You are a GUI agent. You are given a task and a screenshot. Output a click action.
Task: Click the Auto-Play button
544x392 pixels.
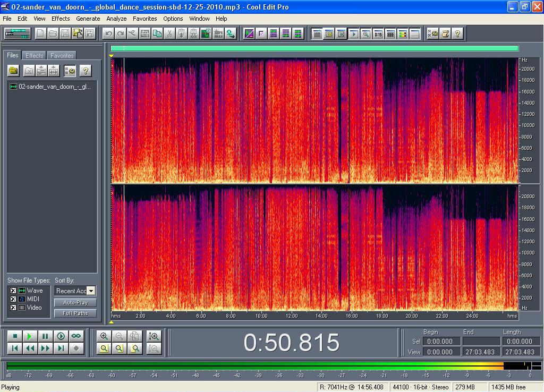point(75,303)
